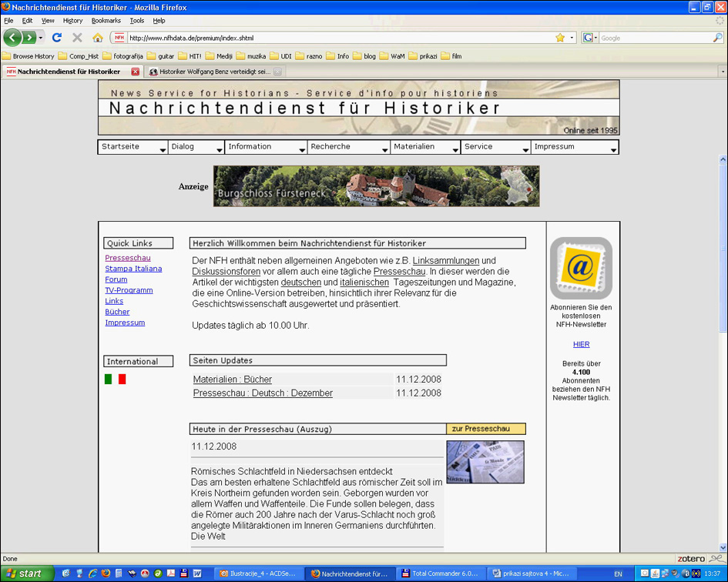Image resolution: width=728 pixels, height=582 pixels.
Task: Click the home icon in the toolbar
Action: point(97,38)
